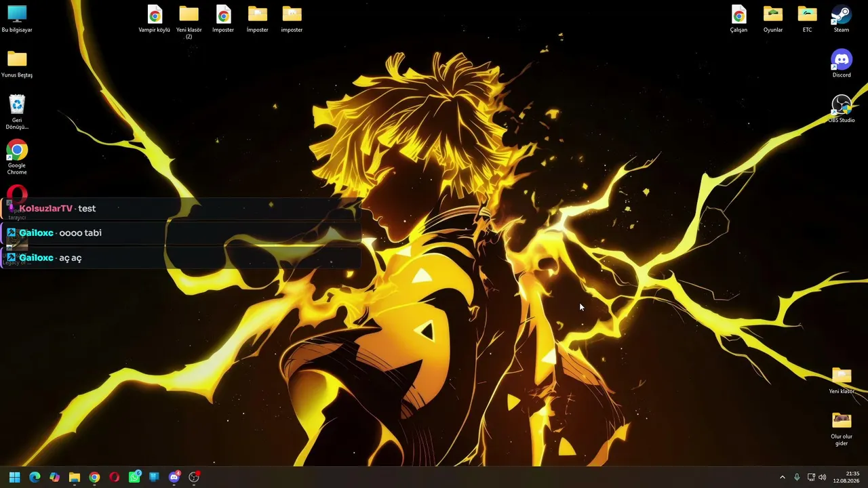Launch the OBS Studio desktop shortcut
This screenshot has width=868, height=488.
coord(842,109)
